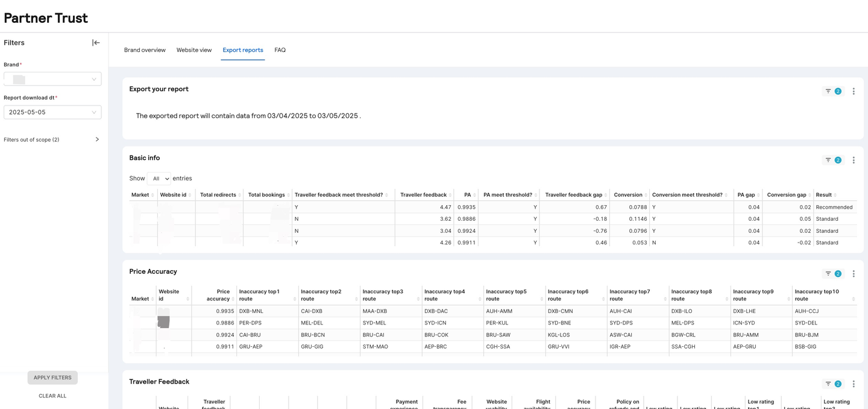Image resolution: width=868 pixels, height=409 pixels.
Task: Open the FAQ tab
Action: [x=280, y=50]
